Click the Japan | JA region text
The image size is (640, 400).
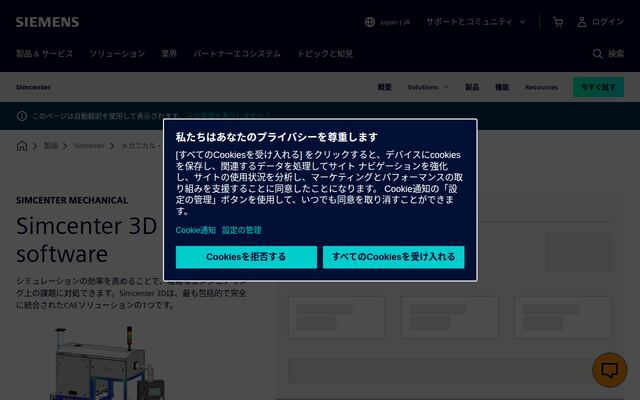click(395, 22)
